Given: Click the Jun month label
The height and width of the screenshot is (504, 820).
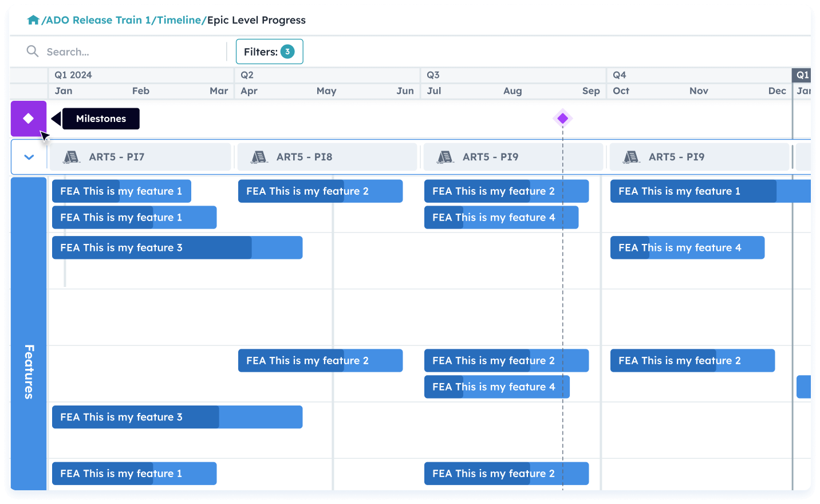Looking at the screenshot, I should coord(405,91).
